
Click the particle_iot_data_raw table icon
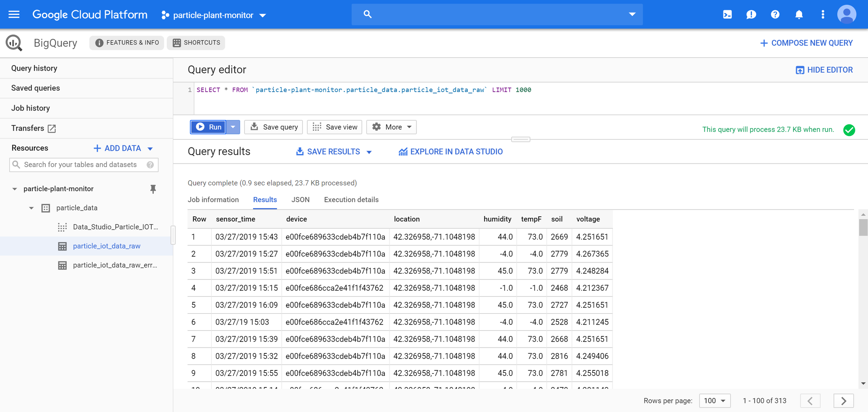(x=62, y=246)
